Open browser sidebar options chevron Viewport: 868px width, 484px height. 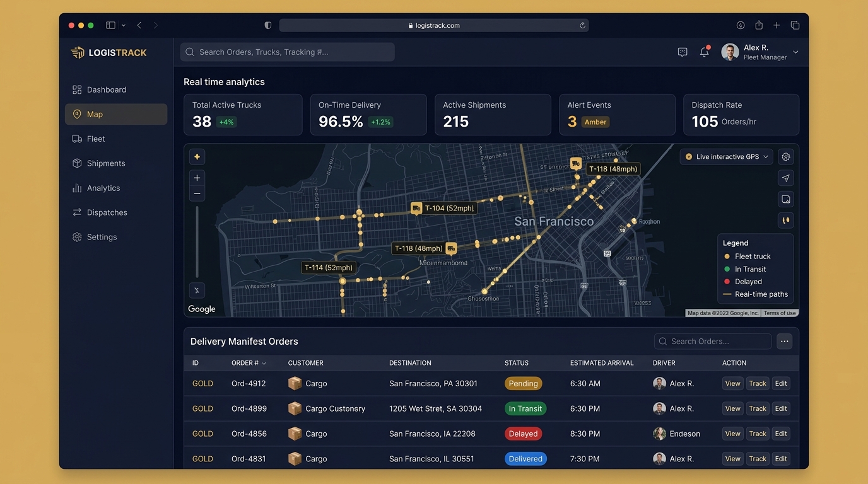[x=124, y=25]
